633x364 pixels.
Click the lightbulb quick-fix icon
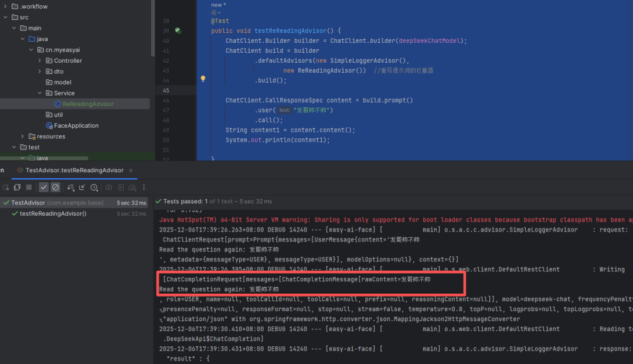click(203, 79)
